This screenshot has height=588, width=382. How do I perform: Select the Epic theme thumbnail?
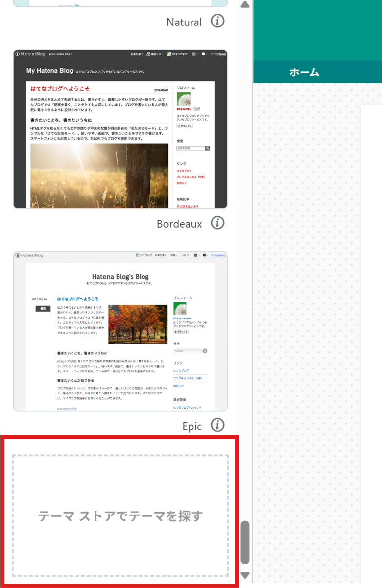click(x=120, y=331)
